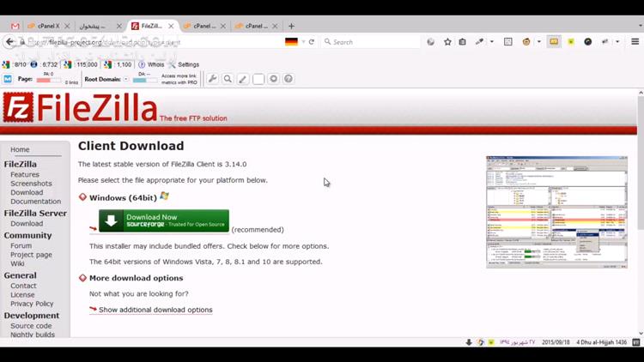Click the blue M MozBar logo icon

click(x=8, y=79)
